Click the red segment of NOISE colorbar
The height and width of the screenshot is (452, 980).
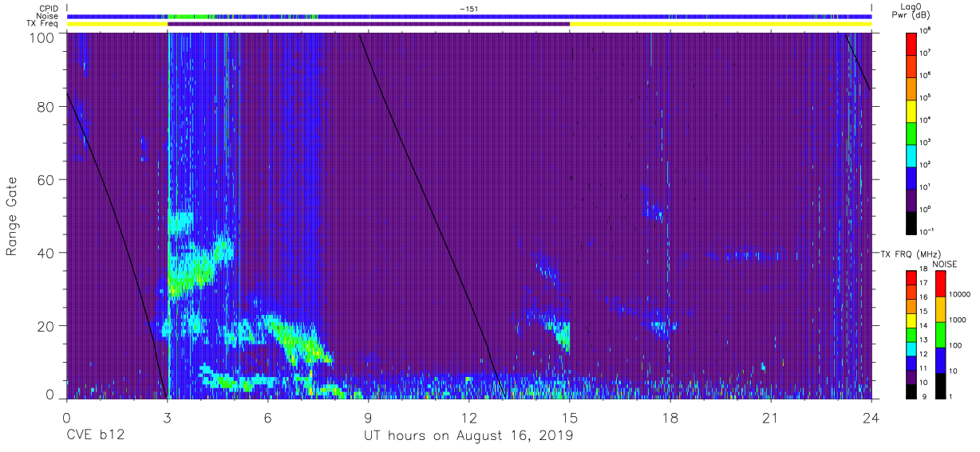(940, 283)
